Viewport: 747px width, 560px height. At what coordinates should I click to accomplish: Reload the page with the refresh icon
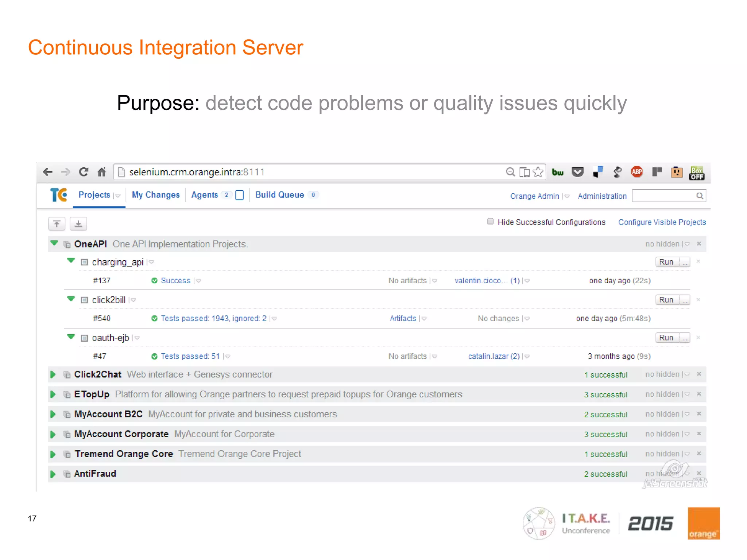84,172
